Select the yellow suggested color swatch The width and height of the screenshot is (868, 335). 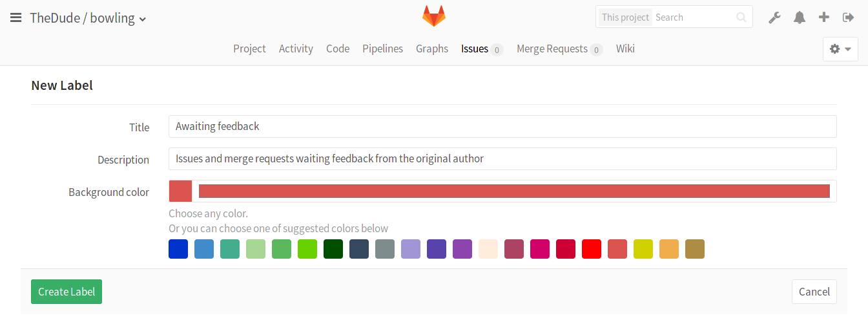click(643, 249)
